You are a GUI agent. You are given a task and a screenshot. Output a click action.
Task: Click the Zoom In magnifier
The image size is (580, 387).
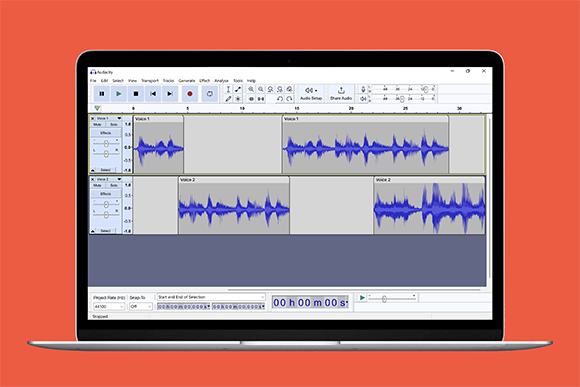click(x=251, y=89)
